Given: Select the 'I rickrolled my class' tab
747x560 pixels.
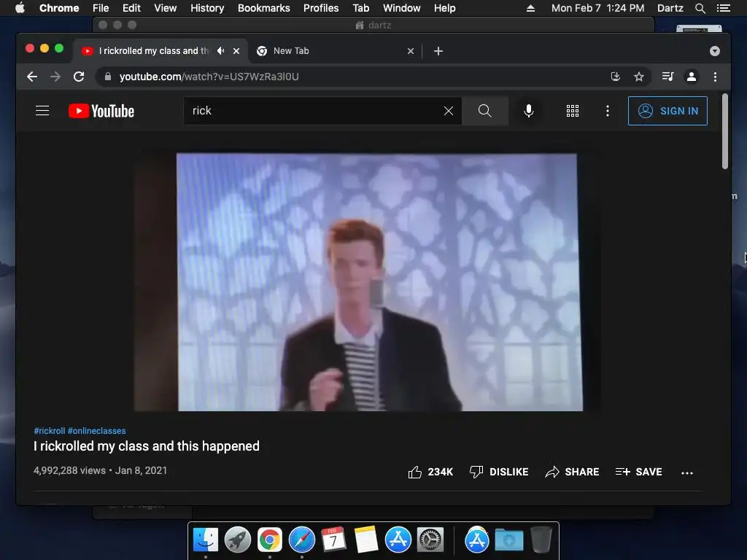Looking at the screenshot, I should (154, 51).
